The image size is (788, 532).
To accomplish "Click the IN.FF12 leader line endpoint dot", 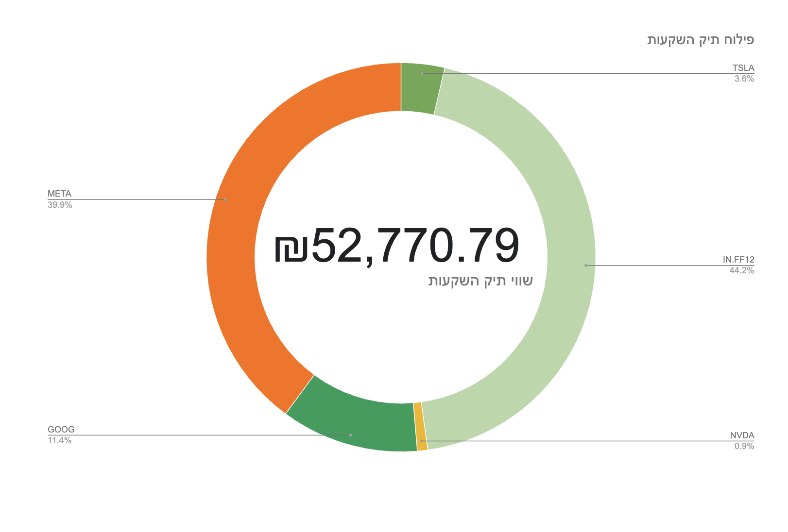I will [x=586, y=266].
